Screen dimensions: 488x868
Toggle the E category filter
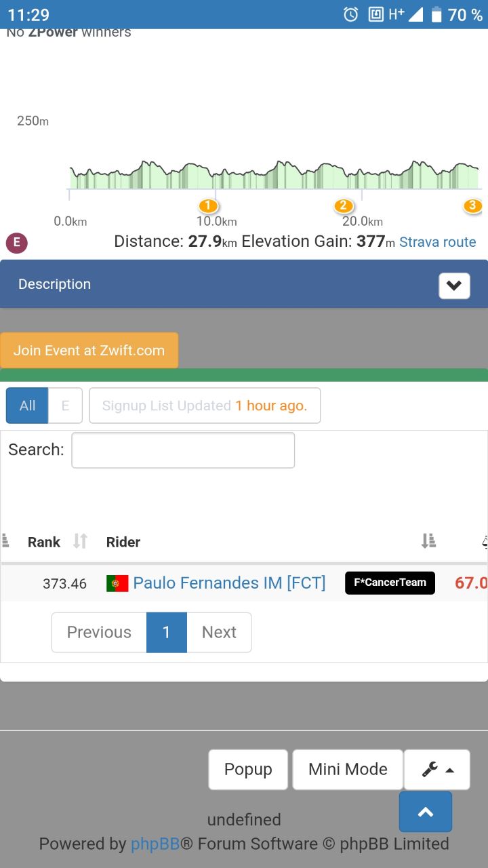[x=65, y=406]
